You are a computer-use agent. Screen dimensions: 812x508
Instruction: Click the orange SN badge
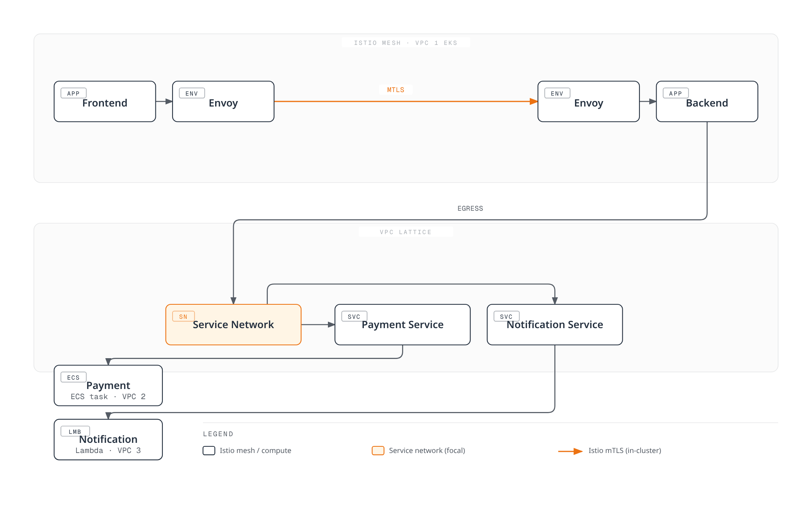183,316
